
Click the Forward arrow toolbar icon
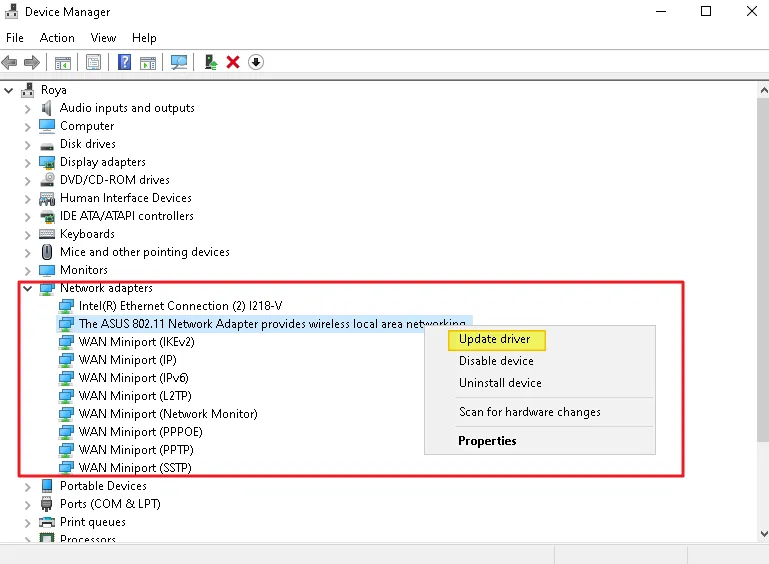coord(32,62)
